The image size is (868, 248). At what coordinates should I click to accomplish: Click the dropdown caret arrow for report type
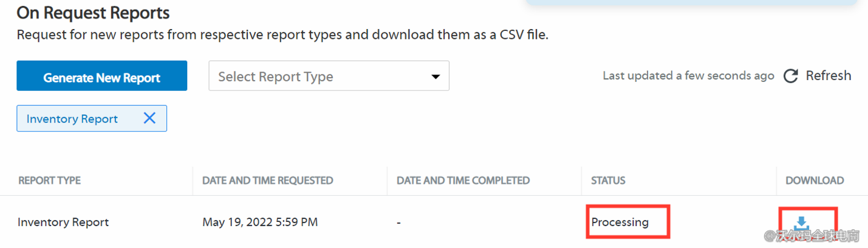(435, 77)
